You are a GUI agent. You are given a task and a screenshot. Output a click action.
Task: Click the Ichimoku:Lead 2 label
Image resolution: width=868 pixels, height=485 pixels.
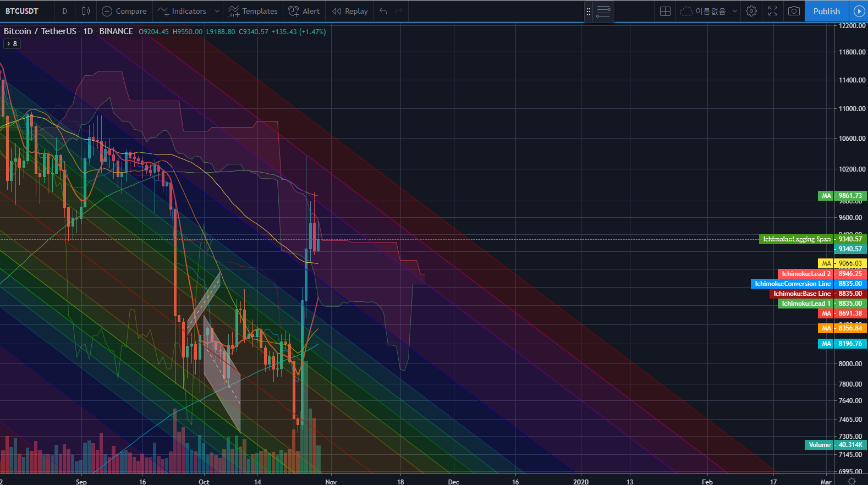806,274
